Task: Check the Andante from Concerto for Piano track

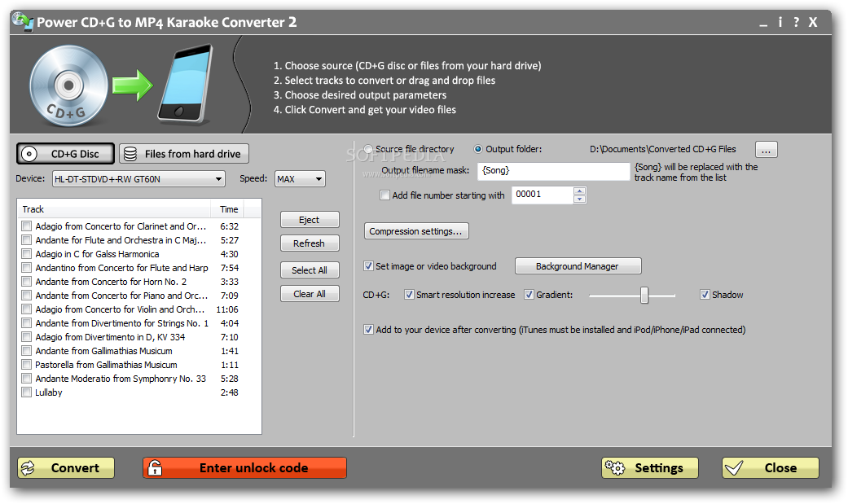Action: 27,296
